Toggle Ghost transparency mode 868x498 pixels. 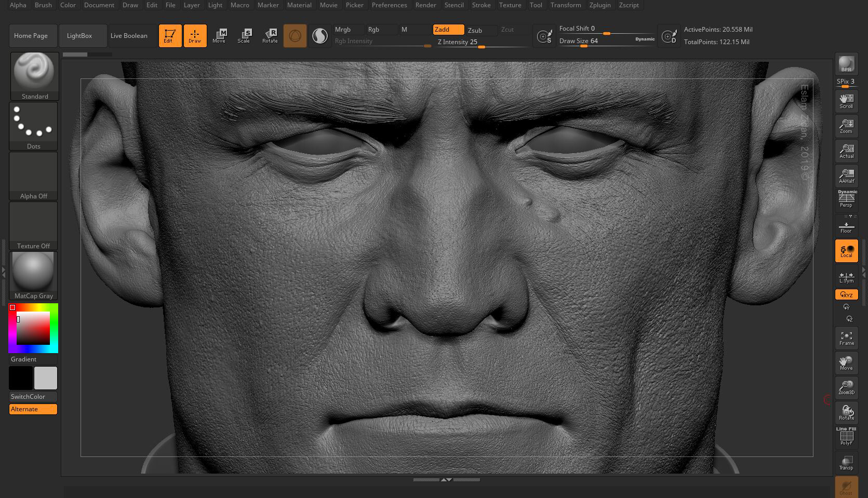point(846,488)
